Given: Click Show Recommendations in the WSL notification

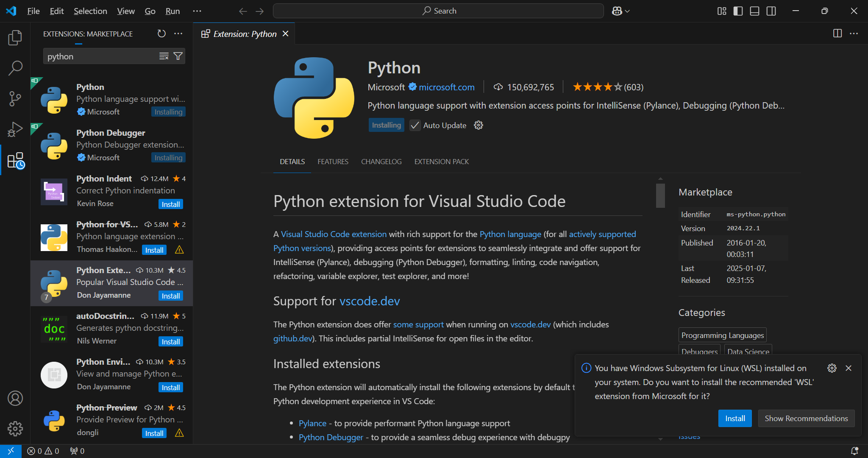Looking at the screenshot, I should click(806, 418).
